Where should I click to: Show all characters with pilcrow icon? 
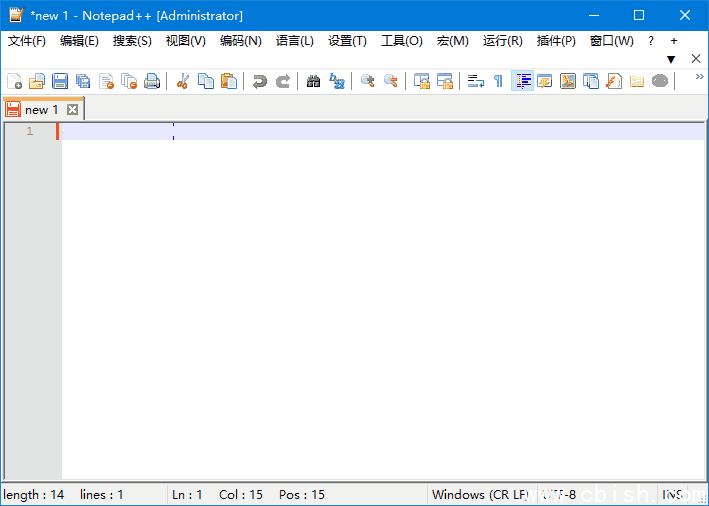[x=498, y=81]
